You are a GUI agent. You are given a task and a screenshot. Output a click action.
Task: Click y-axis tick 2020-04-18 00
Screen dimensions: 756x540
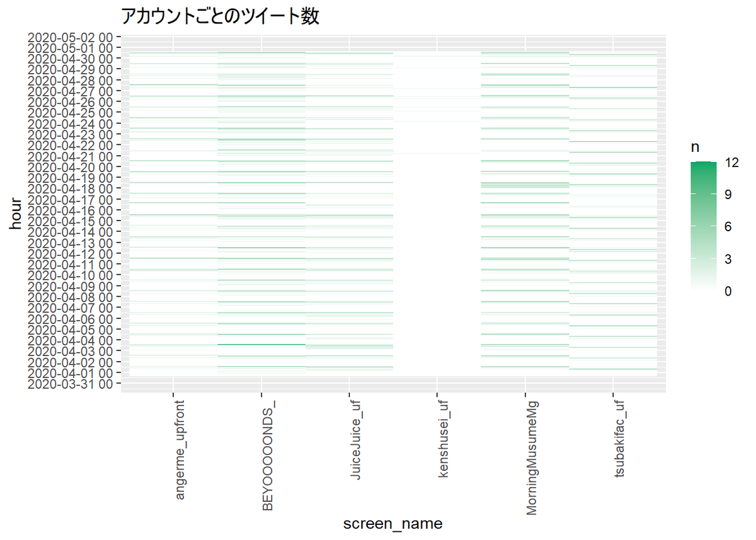coord(71,188)
